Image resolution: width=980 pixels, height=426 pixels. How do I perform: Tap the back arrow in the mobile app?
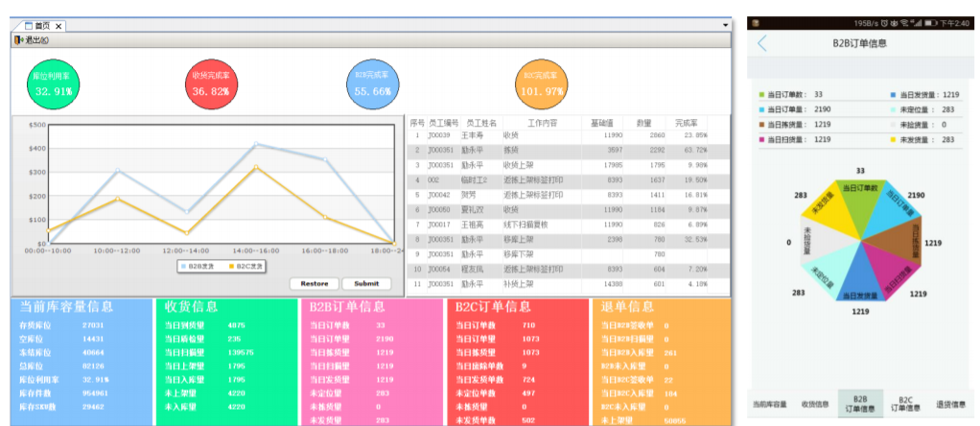tap(762, 43)
